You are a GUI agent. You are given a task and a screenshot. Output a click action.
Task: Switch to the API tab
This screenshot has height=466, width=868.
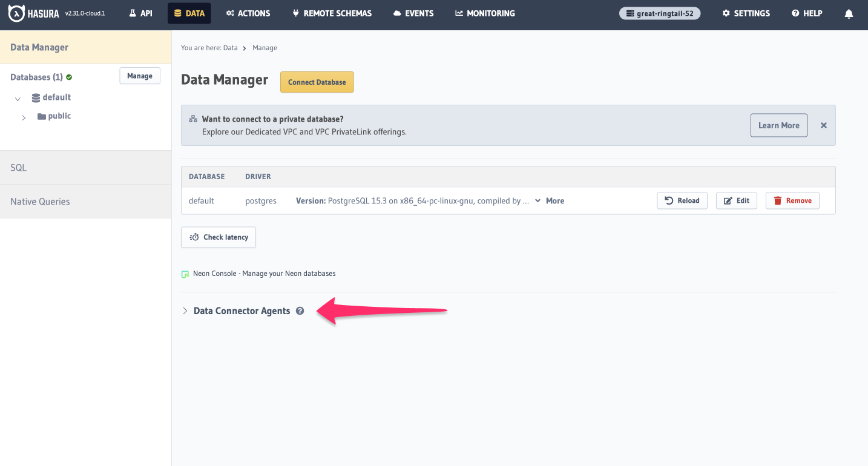tap(140, 13)
